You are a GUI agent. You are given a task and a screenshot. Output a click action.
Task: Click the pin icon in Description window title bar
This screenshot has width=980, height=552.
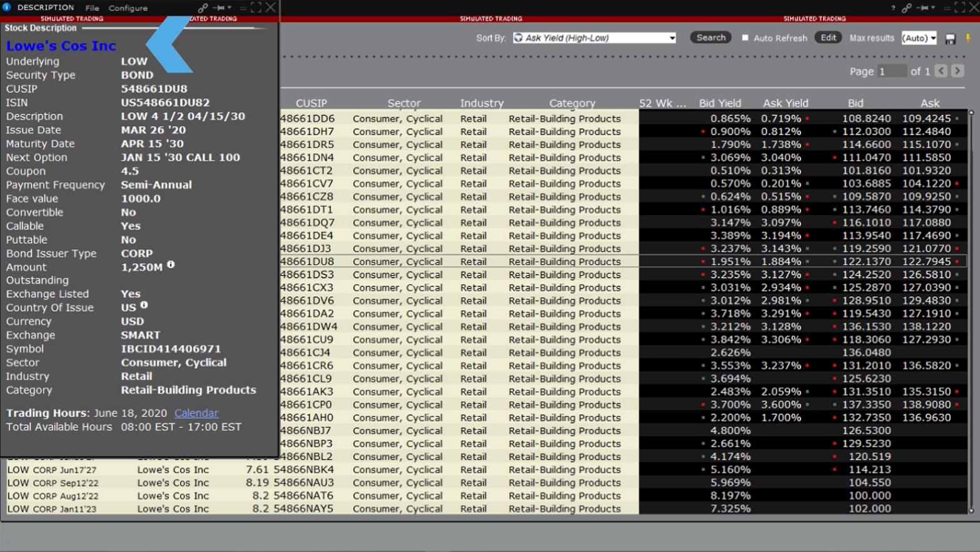[x=219, y=8]
